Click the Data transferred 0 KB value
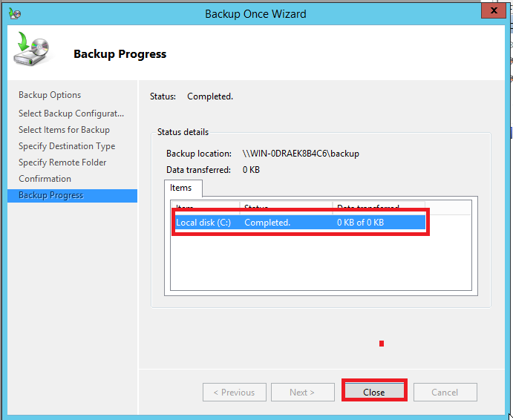The height and width of the screenshot is (420, 513). coord(251,170)
